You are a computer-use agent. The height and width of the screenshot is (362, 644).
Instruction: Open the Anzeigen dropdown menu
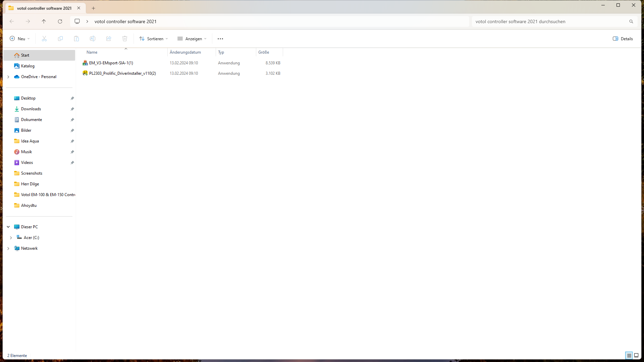(192, 39)
